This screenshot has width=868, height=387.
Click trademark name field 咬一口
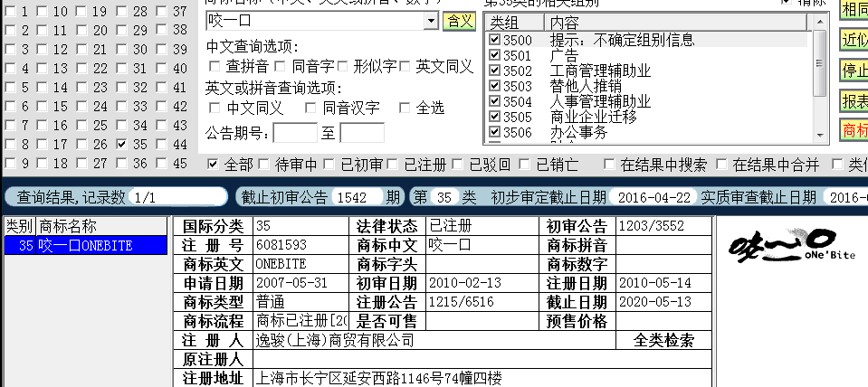(315, 21)
